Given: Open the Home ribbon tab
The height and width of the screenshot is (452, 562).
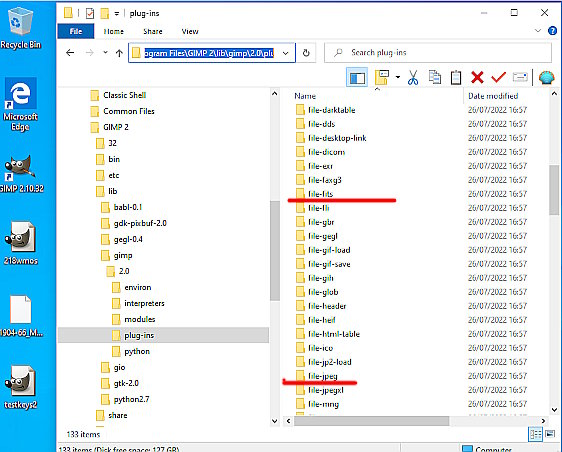Looking at the screenshot, I should click(114, 31).
